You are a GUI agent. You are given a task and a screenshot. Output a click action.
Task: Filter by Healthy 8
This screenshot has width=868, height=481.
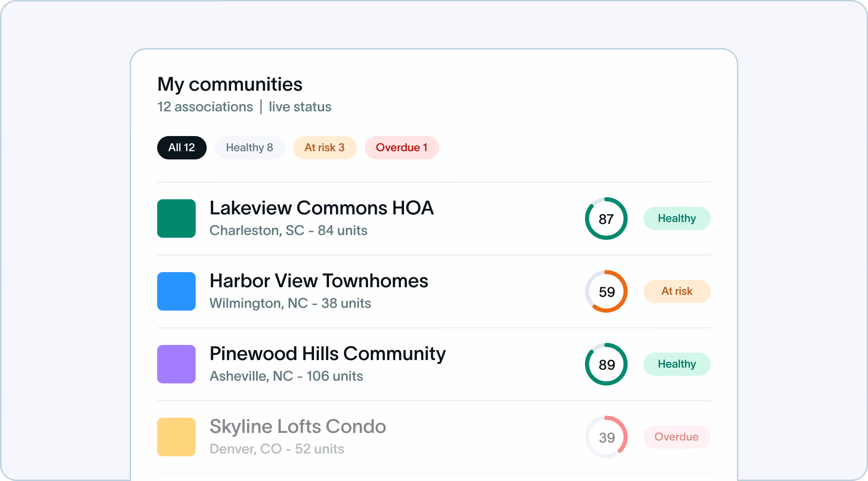click(x=249, y=148)
